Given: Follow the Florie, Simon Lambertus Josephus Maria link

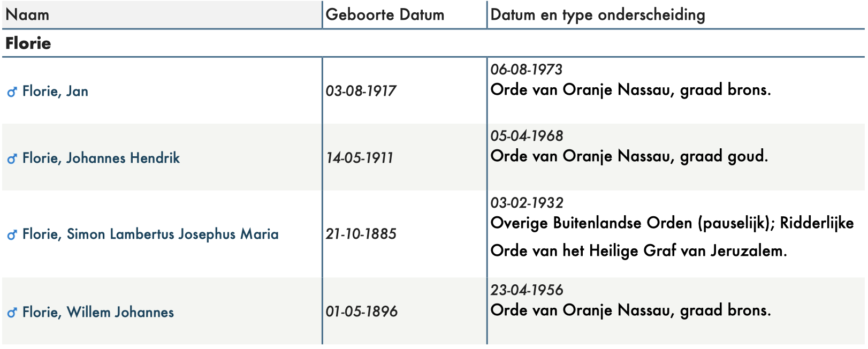Looking at the screenshot, I should tap(150, 234).
